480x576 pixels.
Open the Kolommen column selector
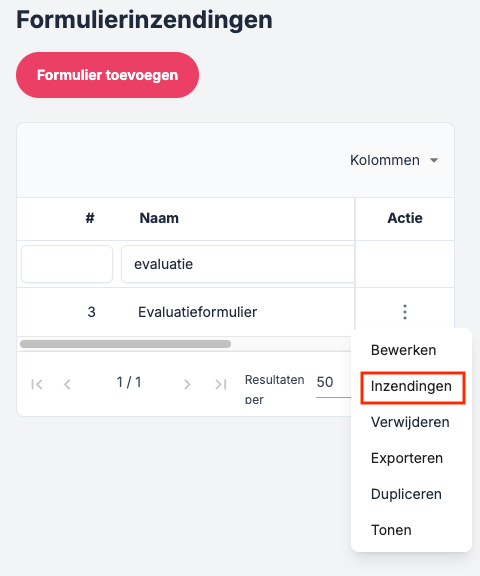[394, 160]
